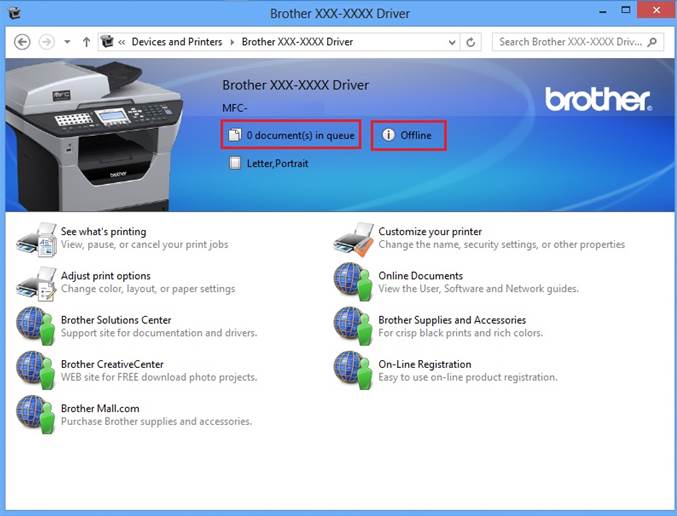The width and height of the screenshot is (677, 516).
Task: Open Brother Supplies and Accessories link
Action: click(451, 320)
